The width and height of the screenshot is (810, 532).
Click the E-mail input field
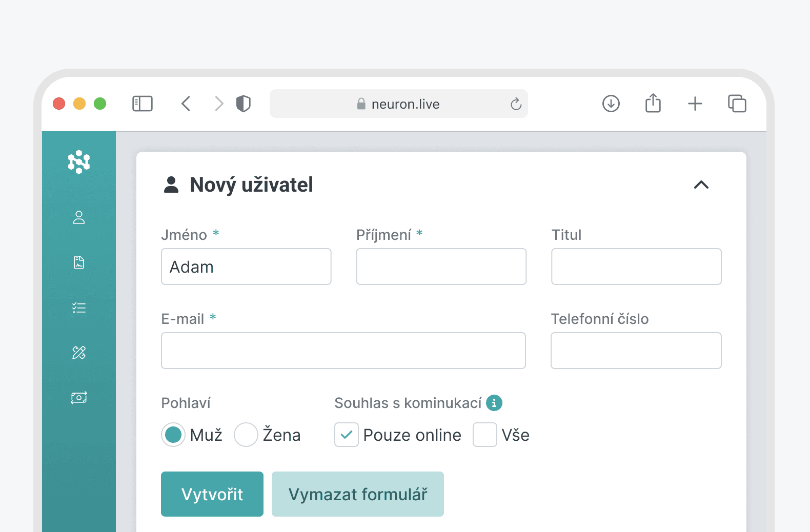pos(343,351)
